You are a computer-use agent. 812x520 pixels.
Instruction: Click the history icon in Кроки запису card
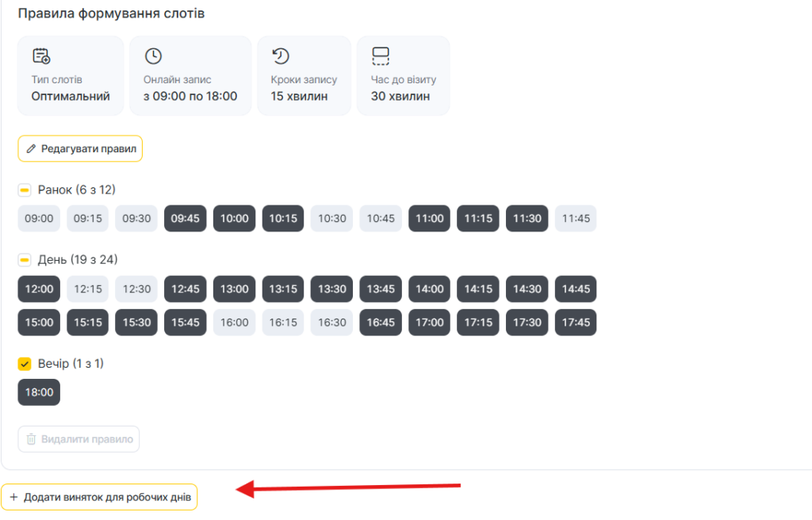(x=281, y=56)
